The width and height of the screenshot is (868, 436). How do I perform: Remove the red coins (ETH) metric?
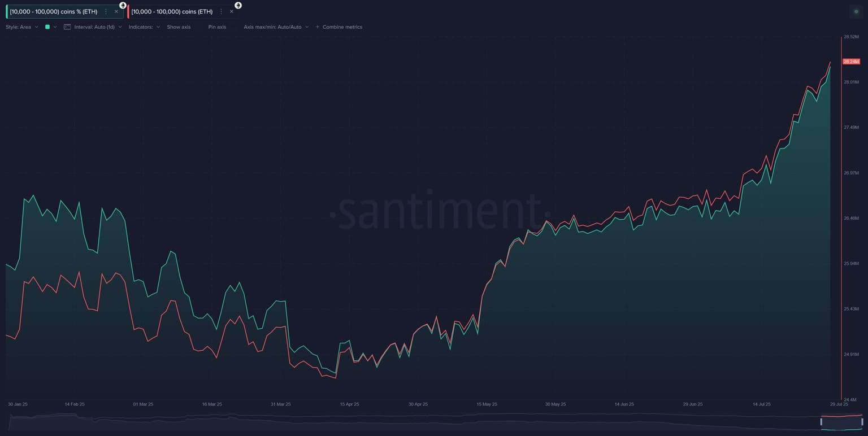232,11
